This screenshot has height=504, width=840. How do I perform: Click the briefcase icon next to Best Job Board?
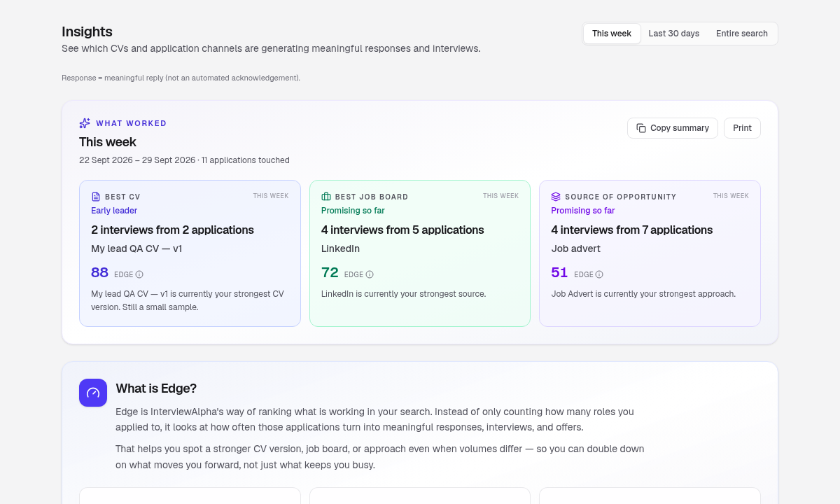(x=326, y=197)
